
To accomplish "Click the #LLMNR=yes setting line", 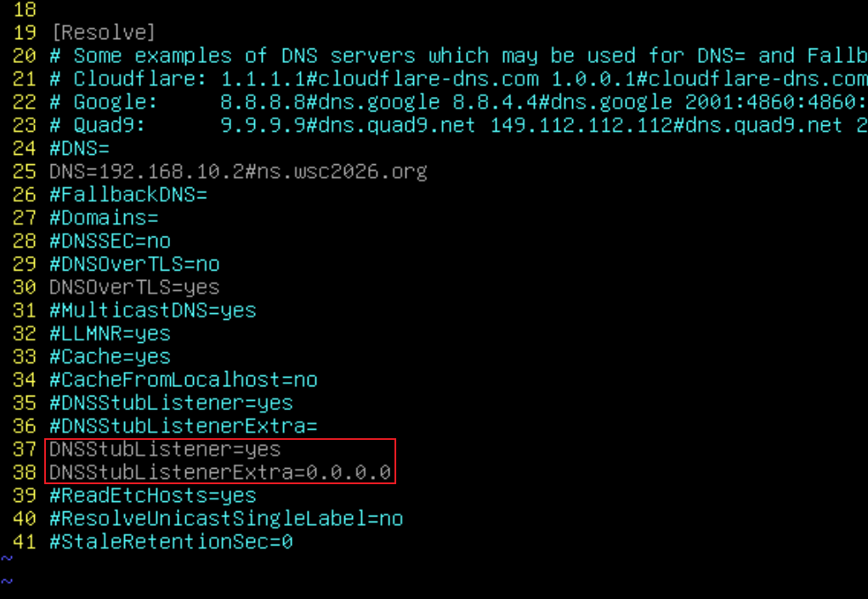I will [111, 334].
